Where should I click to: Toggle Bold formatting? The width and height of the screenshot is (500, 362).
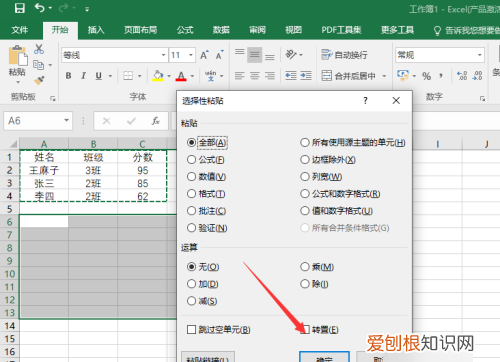[68, 76]
